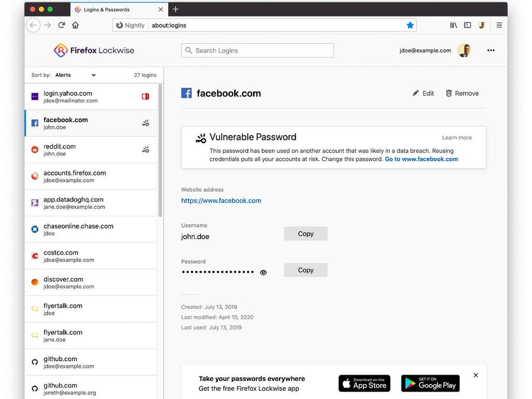Open the https://www.facebook.com website address

[x=221, y=201]
